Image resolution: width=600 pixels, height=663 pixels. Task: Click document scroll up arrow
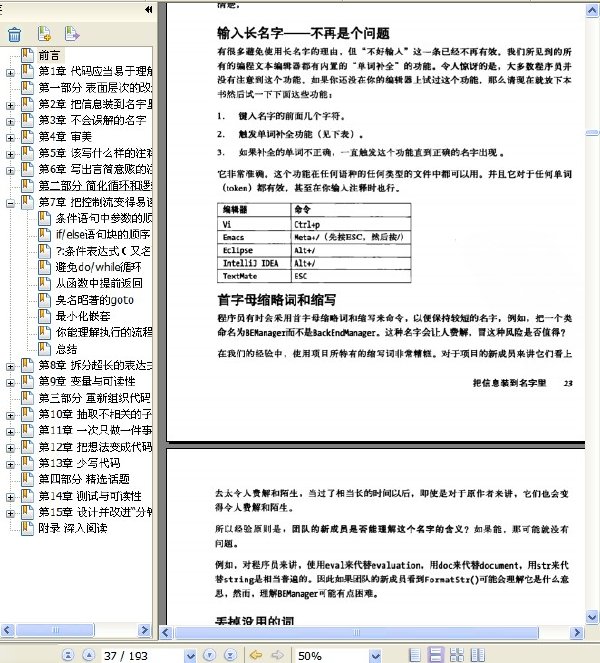click(592, 10)
